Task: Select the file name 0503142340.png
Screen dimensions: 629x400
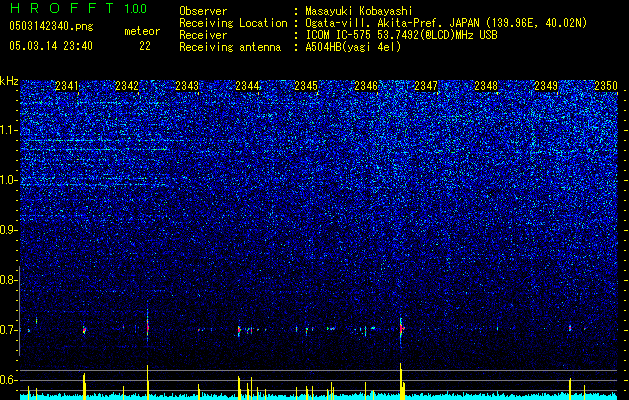Action: coord(51,26)
